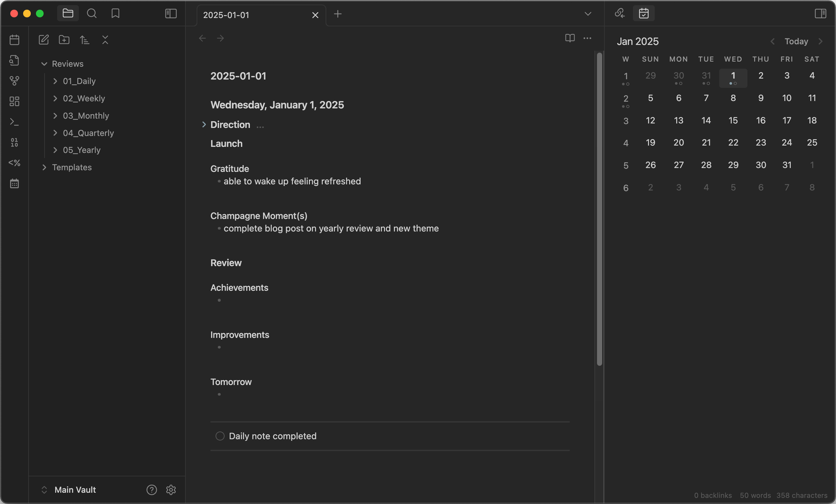Click the Today button in calendar

pyautogui.click(x=796, y=41)
